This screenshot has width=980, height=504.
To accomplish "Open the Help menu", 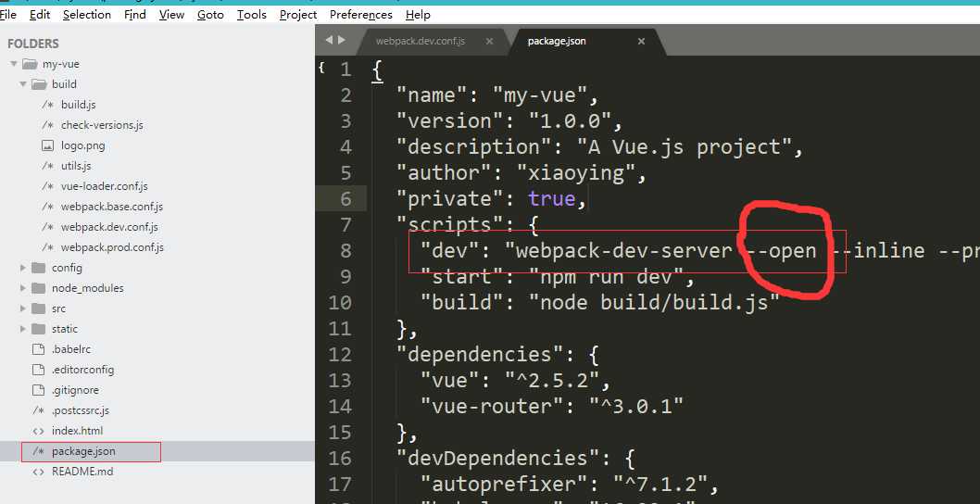I will (418, 15).
